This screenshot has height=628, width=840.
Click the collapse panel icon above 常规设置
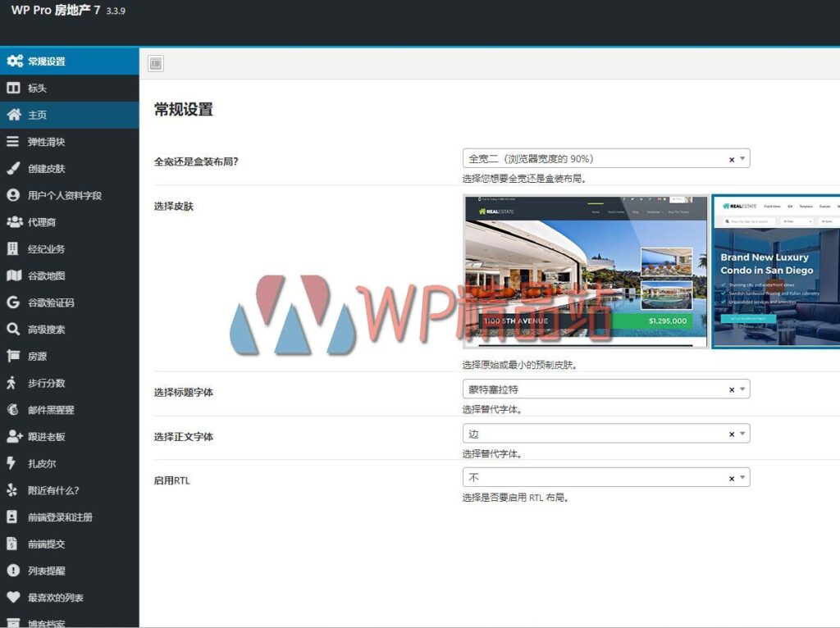pos(155,62)
